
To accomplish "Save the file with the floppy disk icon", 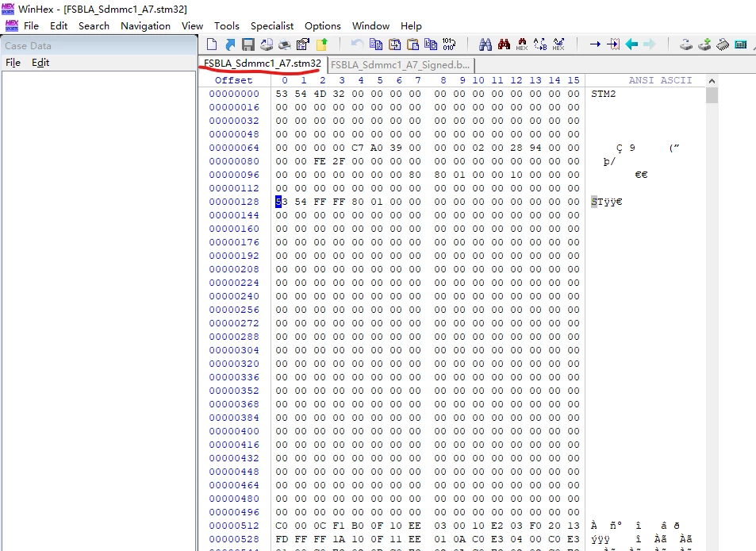I will point(248,44).
